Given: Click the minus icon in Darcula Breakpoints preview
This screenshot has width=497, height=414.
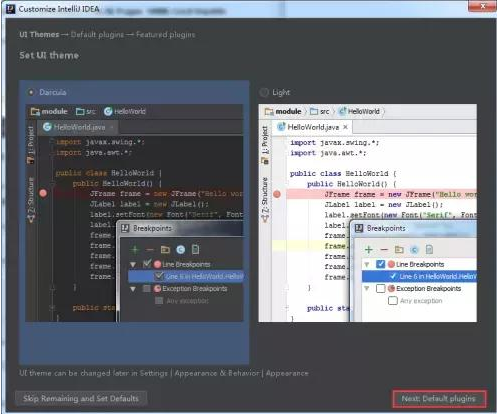Looking at the screenshot, I should point(150,249).
